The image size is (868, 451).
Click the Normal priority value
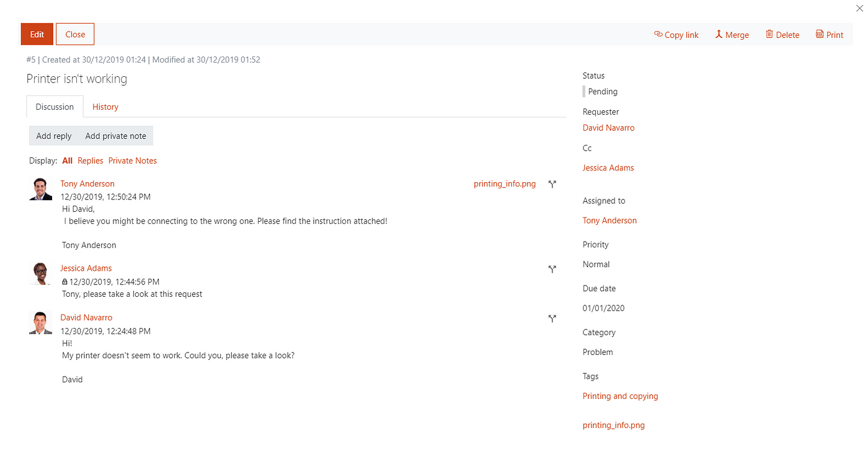[596, 265]
